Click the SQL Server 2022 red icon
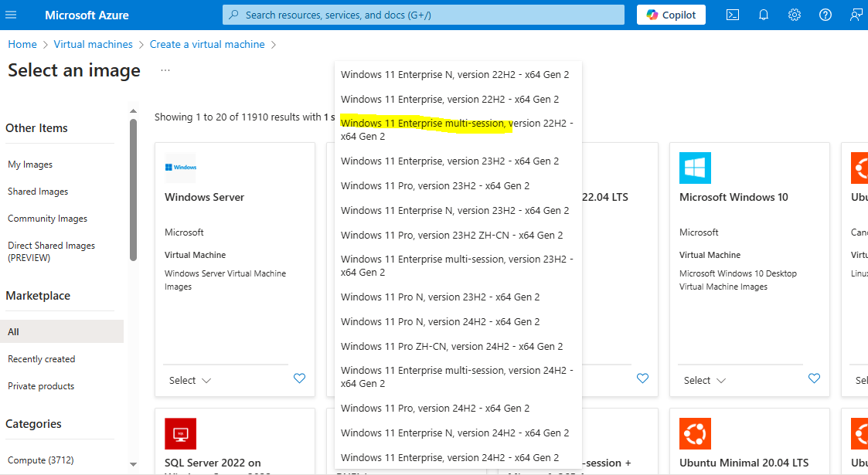This screenshot has height=475, width=868. pos(180,433)
